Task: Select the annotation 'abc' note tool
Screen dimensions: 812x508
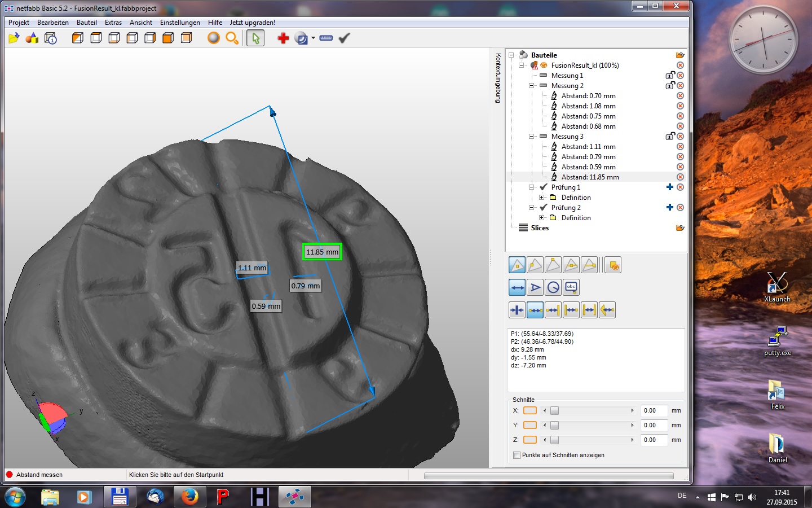Action: [x=571, y=287]
